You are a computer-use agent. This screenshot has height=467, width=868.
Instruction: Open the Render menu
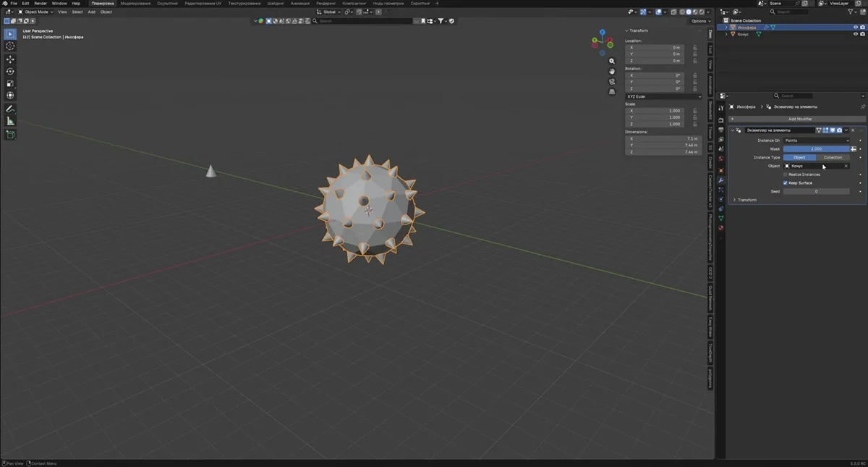click(x=41, y=4)
